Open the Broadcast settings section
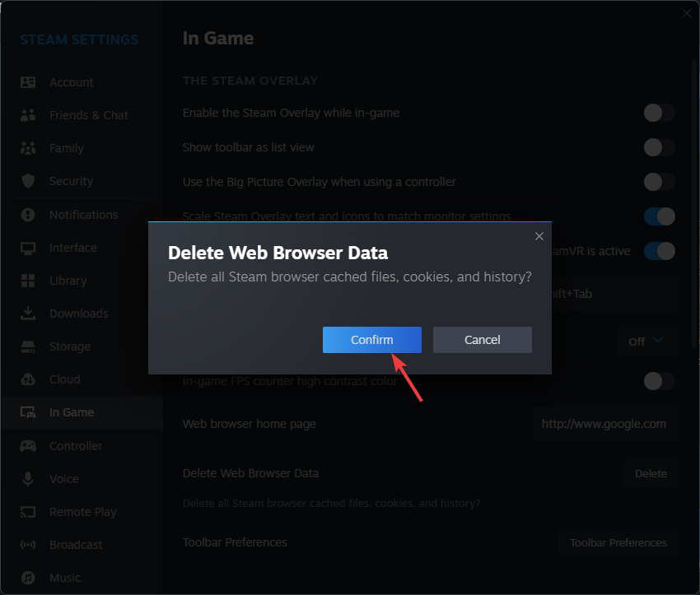The height and width of the screenshot is (595, 700). 82,545
